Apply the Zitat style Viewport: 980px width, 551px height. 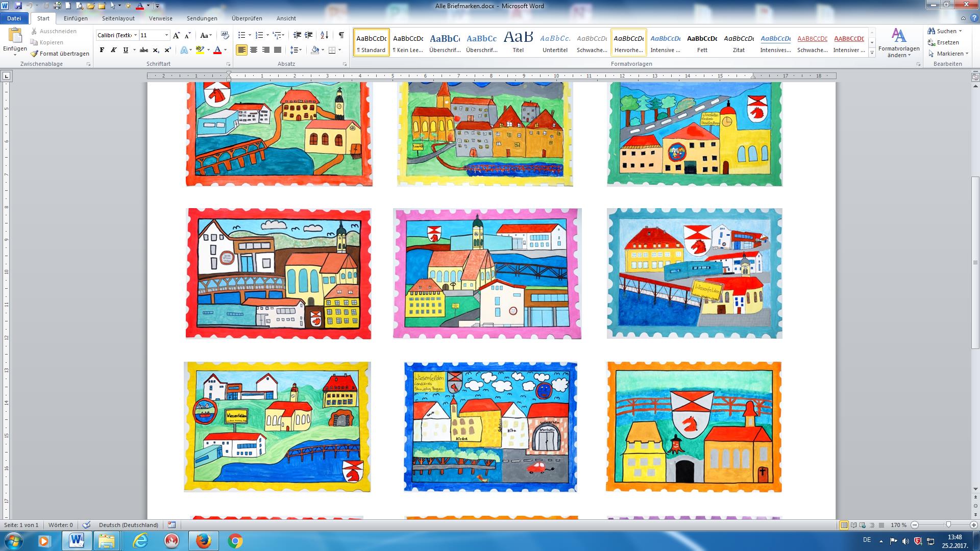[x=739, y=42]
